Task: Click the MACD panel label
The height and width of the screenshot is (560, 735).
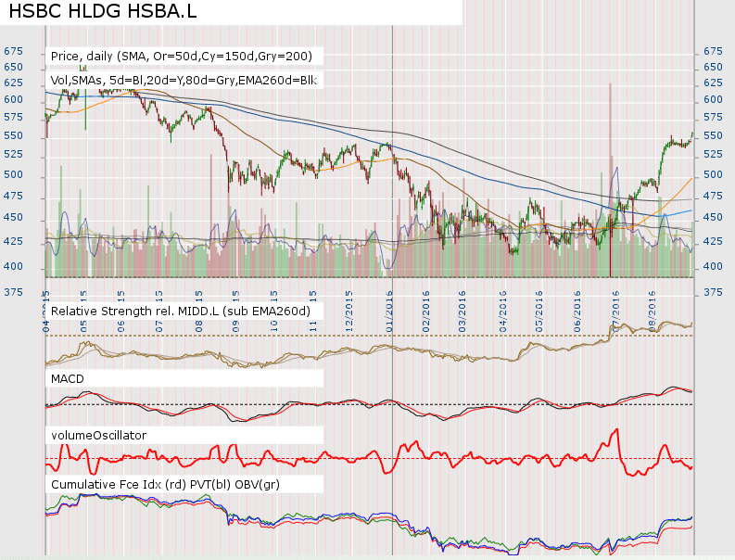Action: [68, 379]
